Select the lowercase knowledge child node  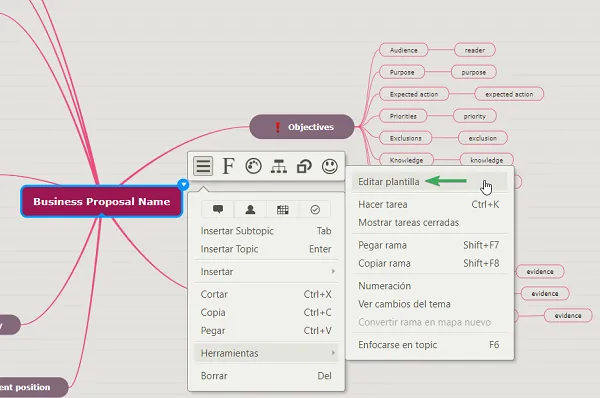tap(486, 160)
